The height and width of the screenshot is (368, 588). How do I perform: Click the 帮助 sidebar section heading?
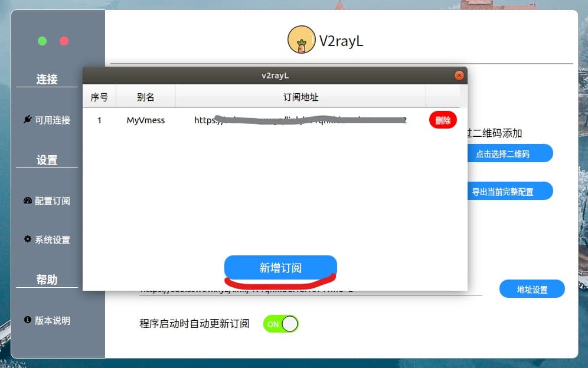[47, 280]
